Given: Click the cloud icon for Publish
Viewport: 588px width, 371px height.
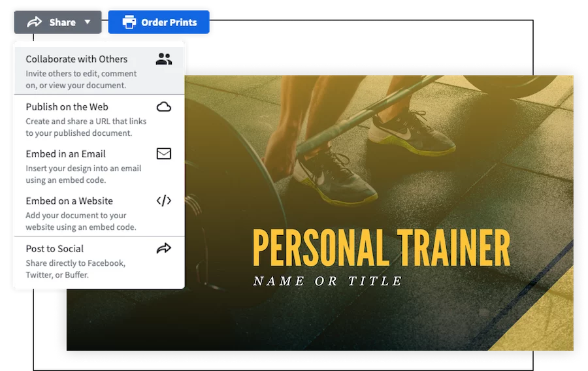Looking at the screenshot, I should click(x=164, y=107).
